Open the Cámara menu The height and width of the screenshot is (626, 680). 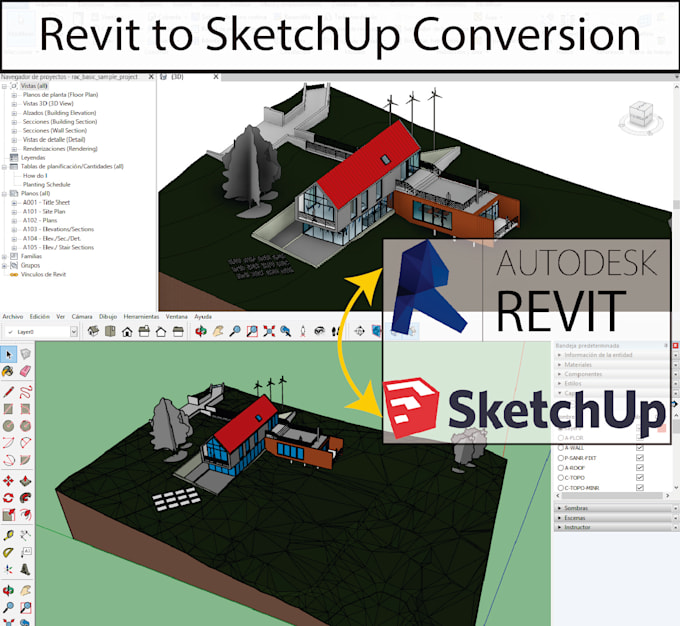[x=82, y=316]
